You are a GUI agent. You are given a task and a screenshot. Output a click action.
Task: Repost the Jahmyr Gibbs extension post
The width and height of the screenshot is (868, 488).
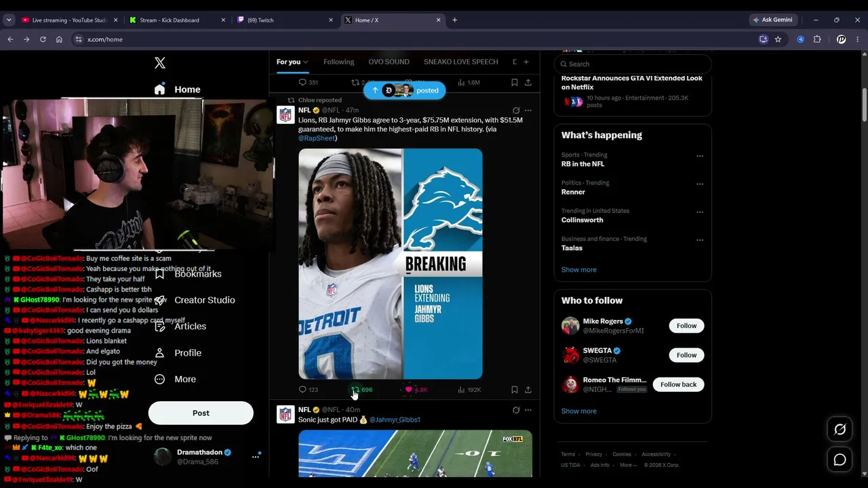pos(355,390)
